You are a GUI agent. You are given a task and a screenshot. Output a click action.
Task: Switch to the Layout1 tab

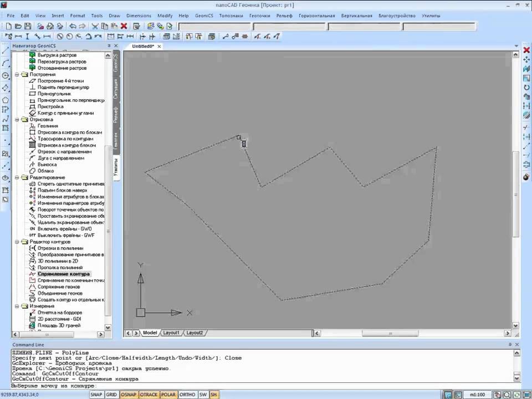[x=171, y=333]
